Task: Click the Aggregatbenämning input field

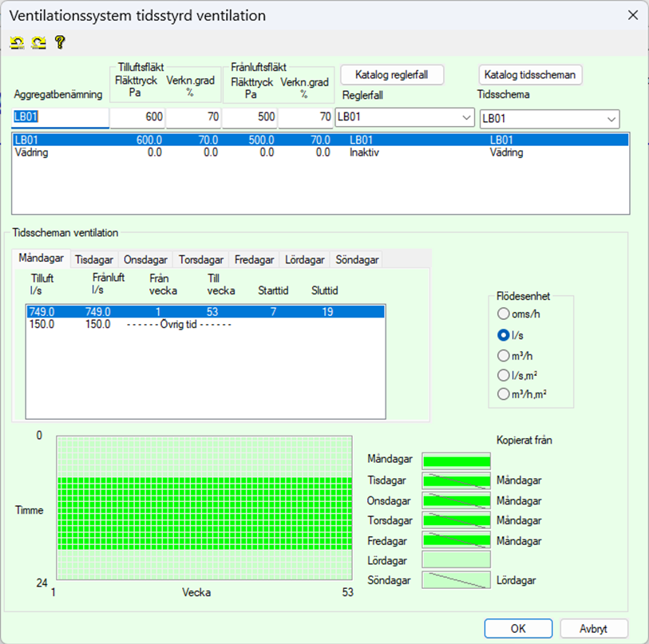Action: click(61, 117)
